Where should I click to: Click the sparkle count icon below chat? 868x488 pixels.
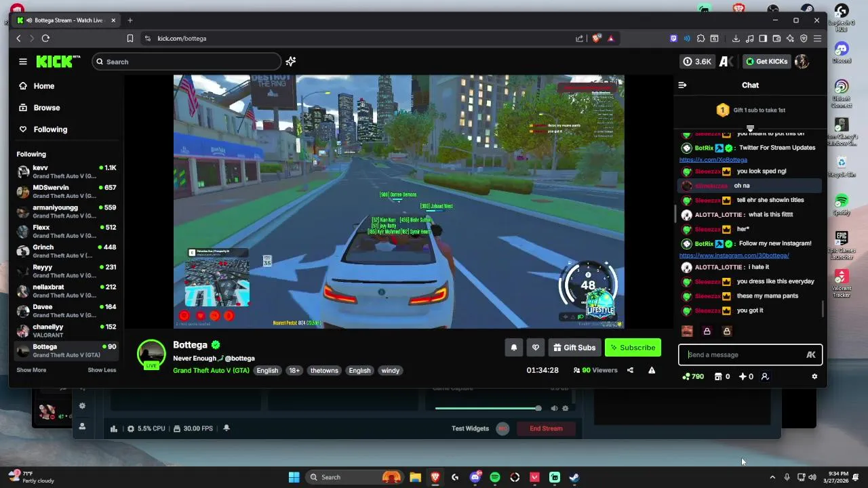(746, 376)
